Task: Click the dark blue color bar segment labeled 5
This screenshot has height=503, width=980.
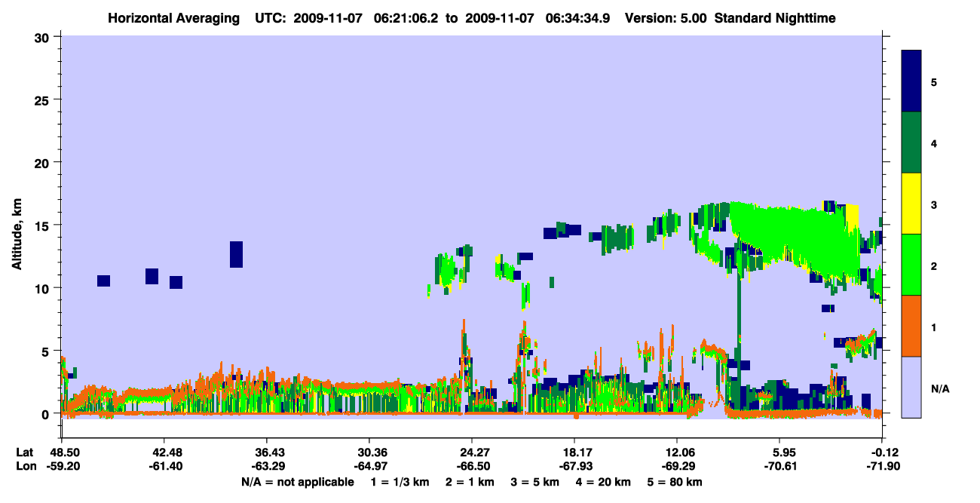Action: point(911,81)
